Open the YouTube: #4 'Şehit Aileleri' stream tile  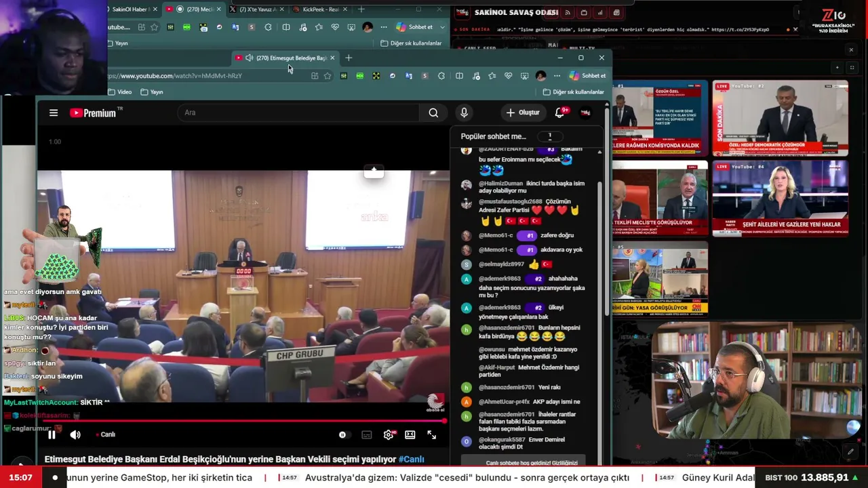click(780, 198)
